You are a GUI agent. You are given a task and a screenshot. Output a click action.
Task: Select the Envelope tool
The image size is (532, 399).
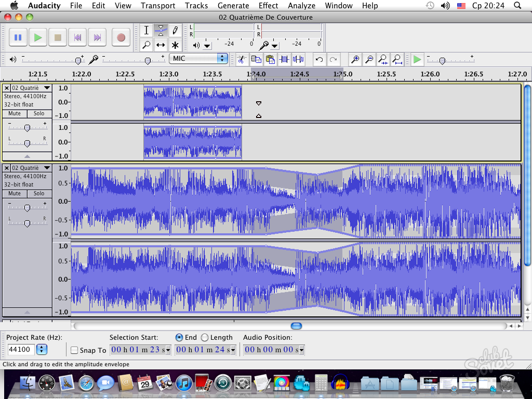(x=161, y=30)
